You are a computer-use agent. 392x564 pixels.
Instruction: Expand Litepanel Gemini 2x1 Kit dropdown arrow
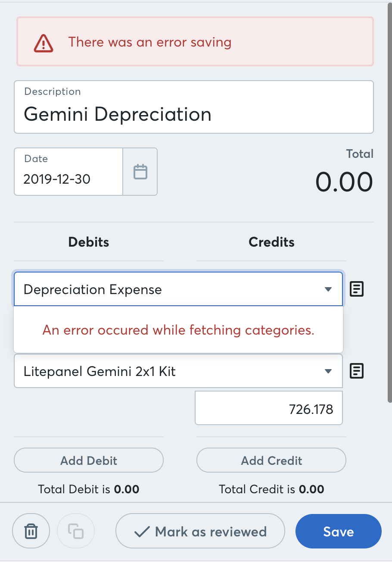click(328, 371)
